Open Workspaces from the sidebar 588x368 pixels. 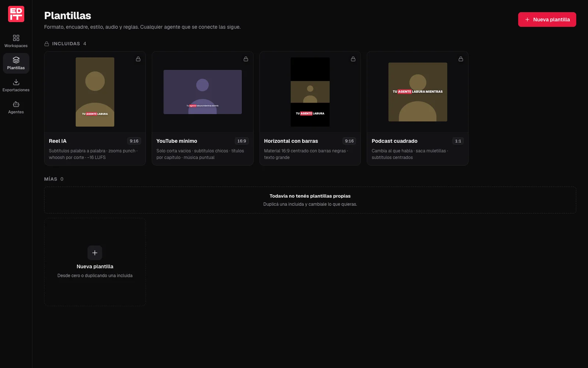(16, 41)
